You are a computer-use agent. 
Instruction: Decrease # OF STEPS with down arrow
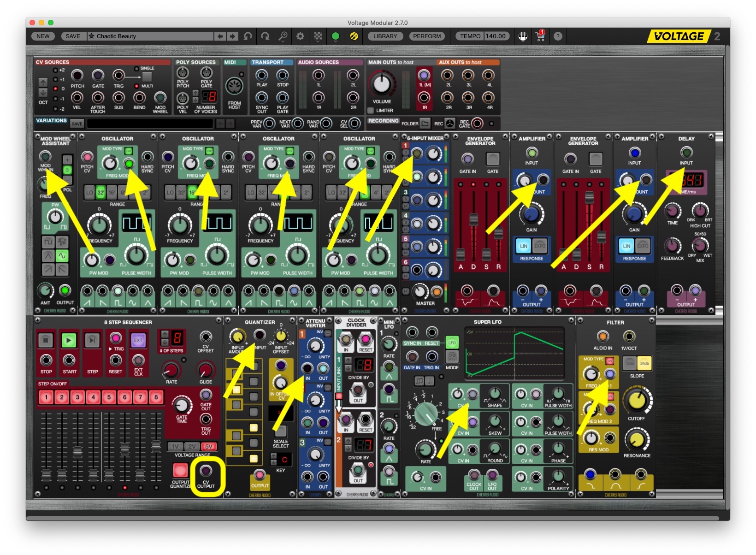coord(165,342)
